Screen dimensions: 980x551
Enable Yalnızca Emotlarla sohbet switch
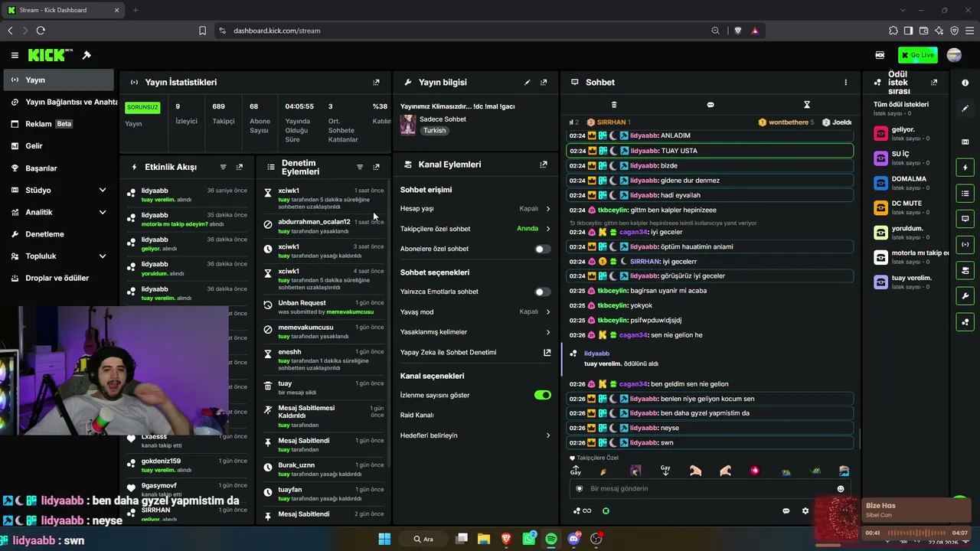click(x=542, y=292)
